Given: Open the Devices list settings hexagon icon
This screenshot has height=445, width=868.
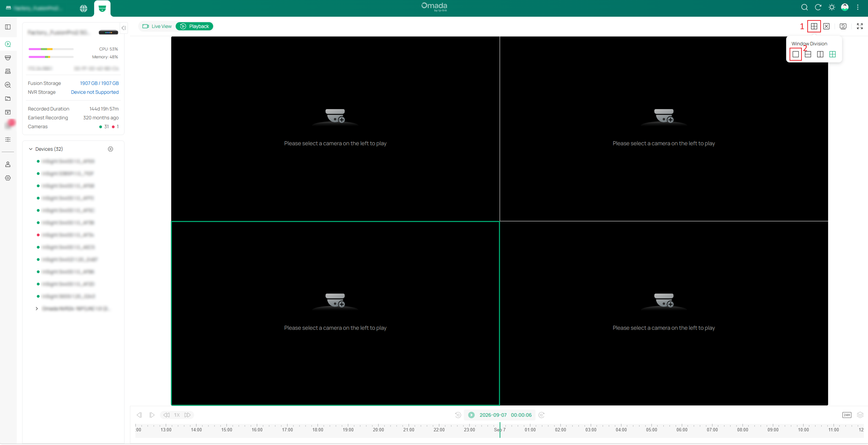Looking at the screenshot, I should pos(110,149).
